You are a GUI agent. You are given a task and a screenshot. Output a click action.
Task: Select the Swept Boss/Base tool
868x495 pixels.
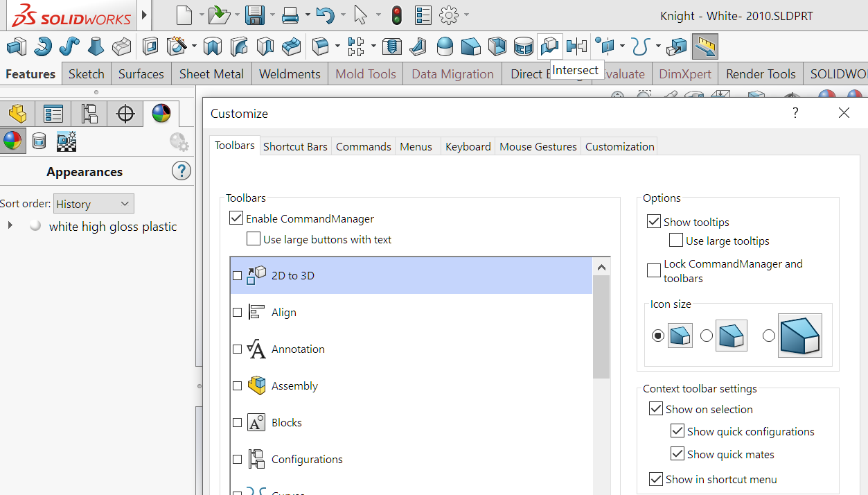coord(69,46)
